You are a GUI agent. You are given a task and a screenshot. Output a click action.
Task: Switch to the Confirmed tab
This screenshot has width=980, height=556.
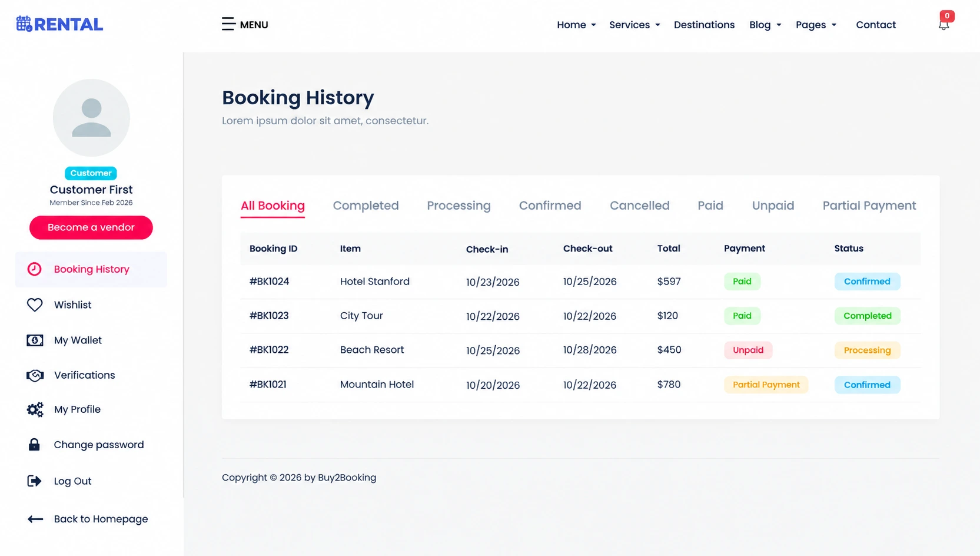(550, 206)
